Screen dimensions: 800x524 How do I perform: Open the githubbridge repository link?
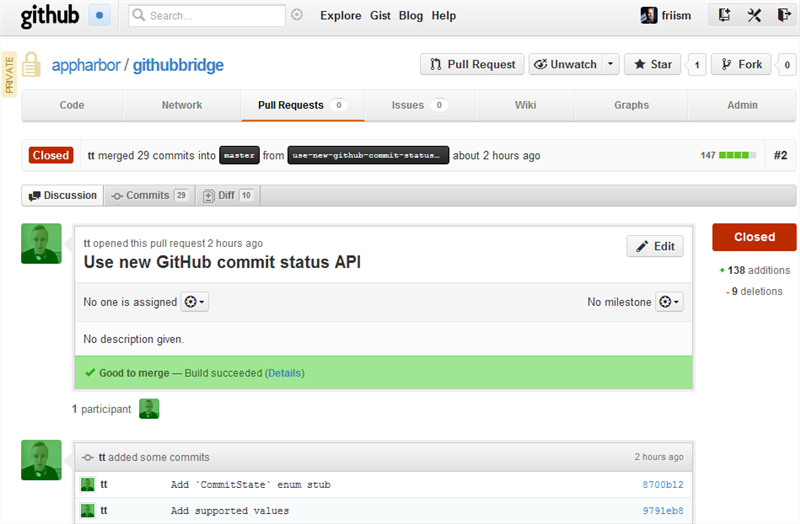coord(178,65)
